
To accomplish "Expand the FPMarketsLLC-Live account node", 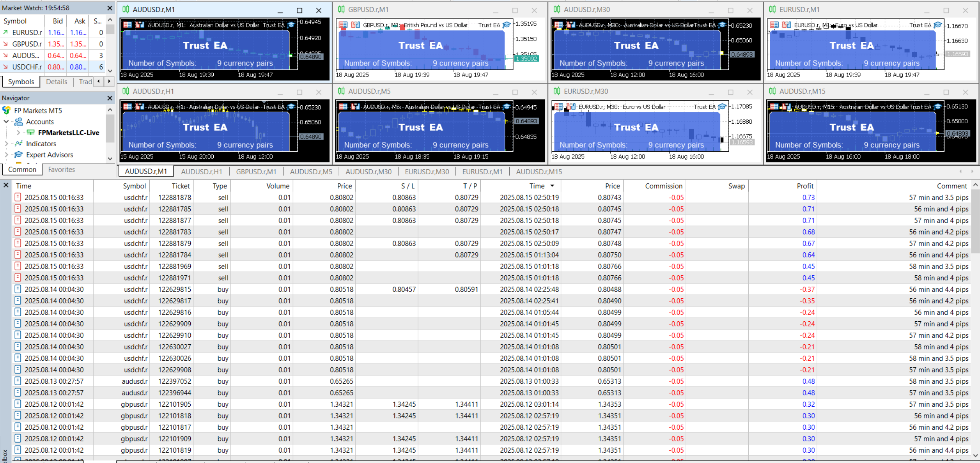I will [x=18, y=133].
